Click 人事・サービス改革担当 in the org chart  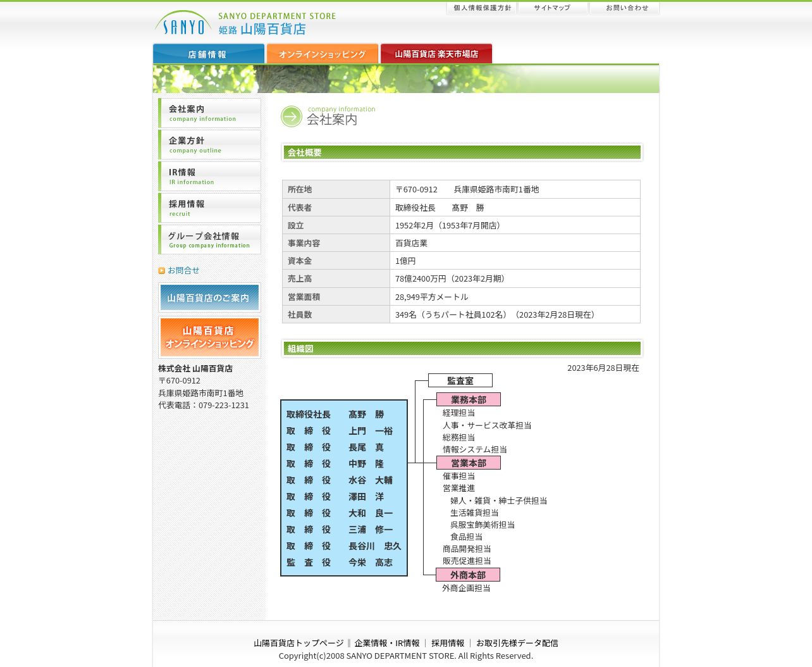tap(487, 425)
